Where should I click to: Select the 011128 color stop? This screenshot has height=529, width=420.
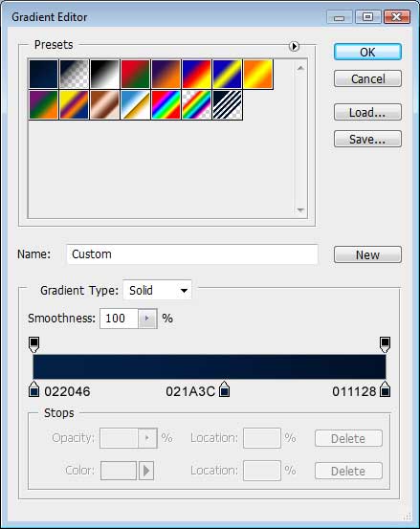(385, 389)
